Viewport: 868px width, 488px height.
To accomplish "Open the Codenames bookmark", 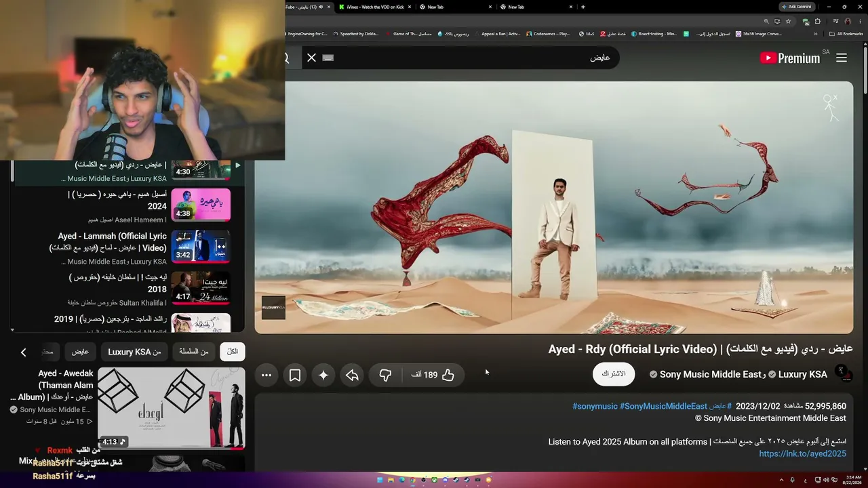I will (x=547, y=33).
